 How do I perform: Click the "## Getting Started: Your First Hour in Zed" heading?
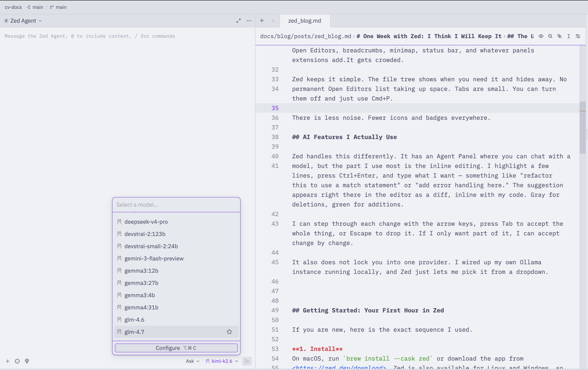(x=368, y=310)
